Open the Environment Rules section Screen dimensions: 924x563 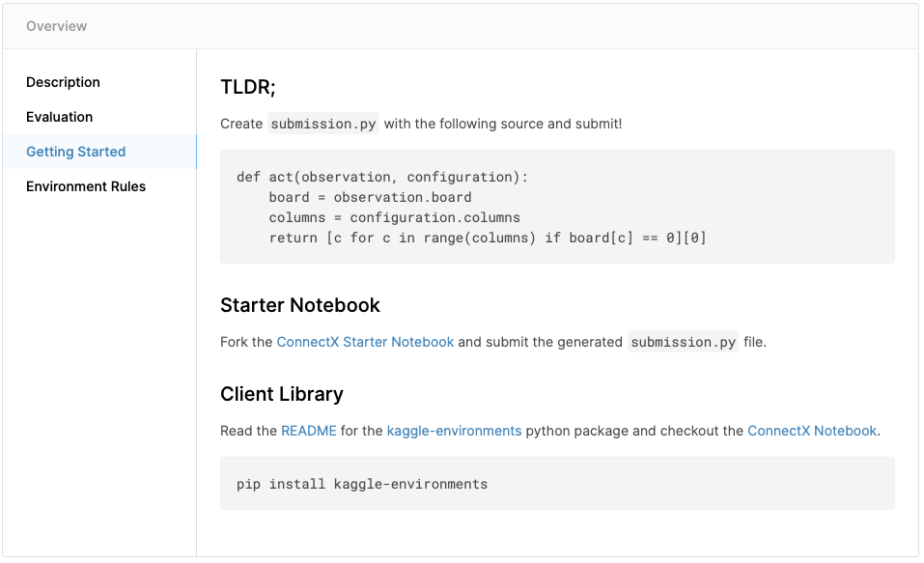pyautogui.click(x=86, y=186)
